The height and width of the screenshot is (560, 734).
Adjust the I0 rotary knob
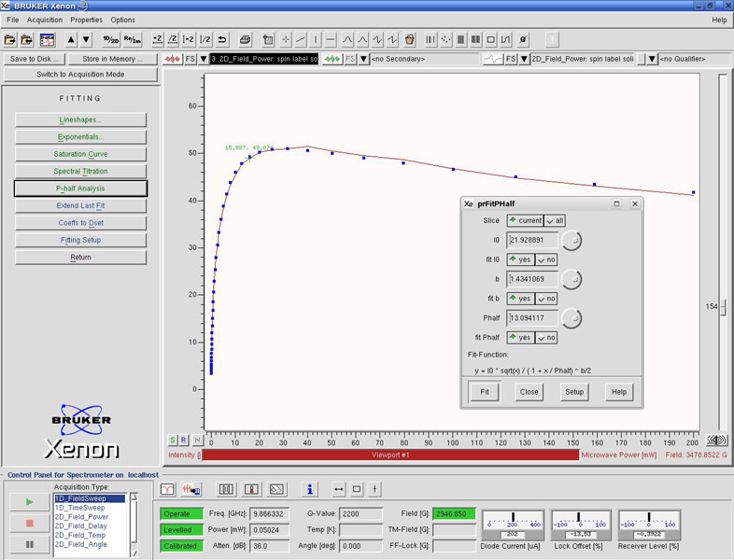point(572,241)
